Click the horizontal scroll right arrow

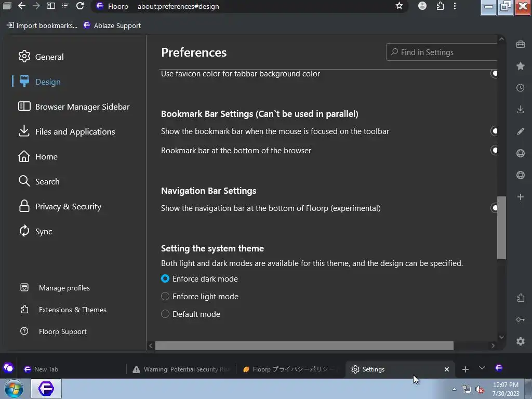493,345
